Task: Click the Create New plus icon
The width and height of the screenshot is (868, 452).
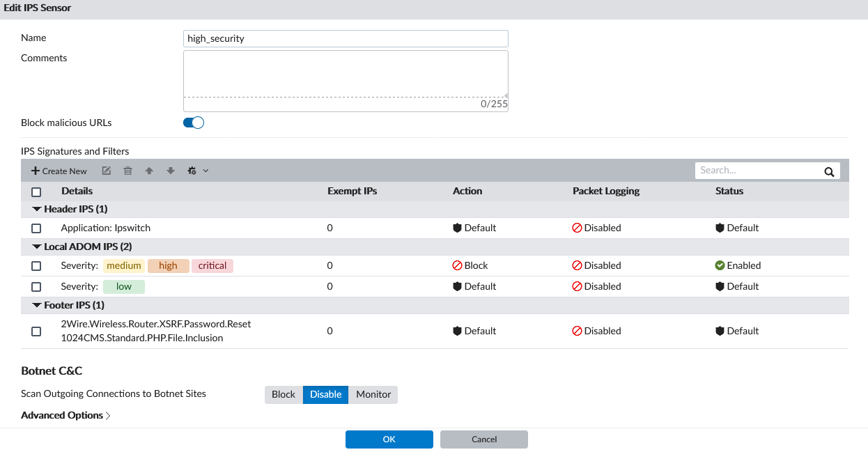Action: click(36, 171)
